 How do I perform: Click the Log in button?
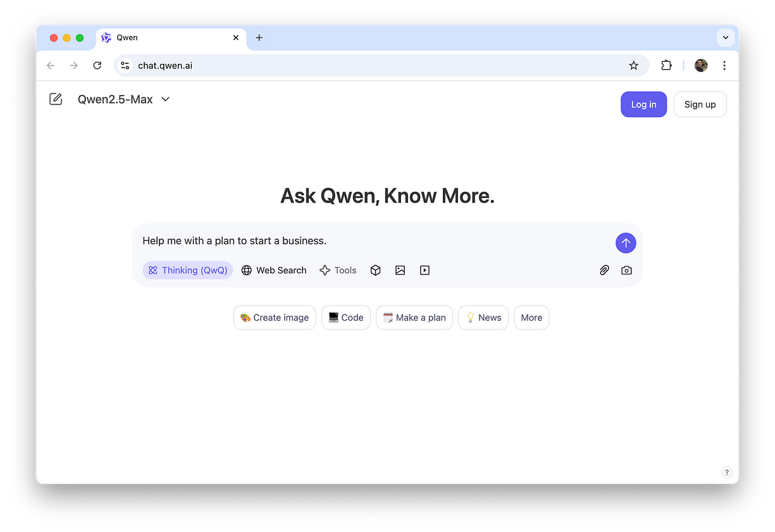coord(643,104)
